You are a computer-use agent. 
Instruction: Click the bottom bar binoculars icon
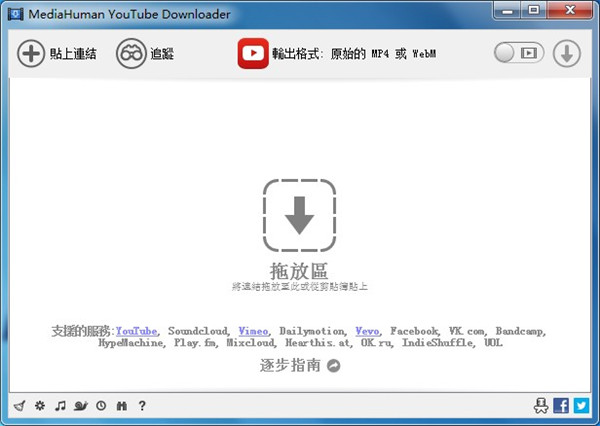(122, 406)
